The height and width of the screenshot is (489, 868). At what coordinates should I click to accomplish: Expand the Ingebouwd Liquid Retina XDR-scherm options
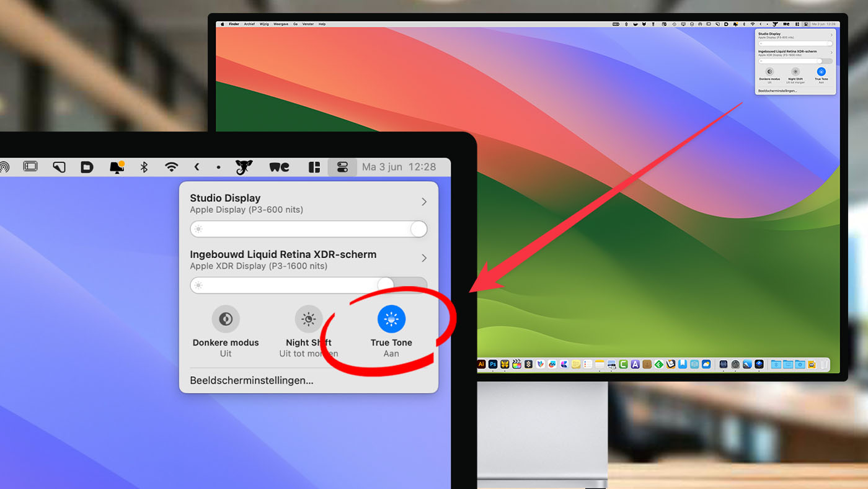tap(424, 258)
